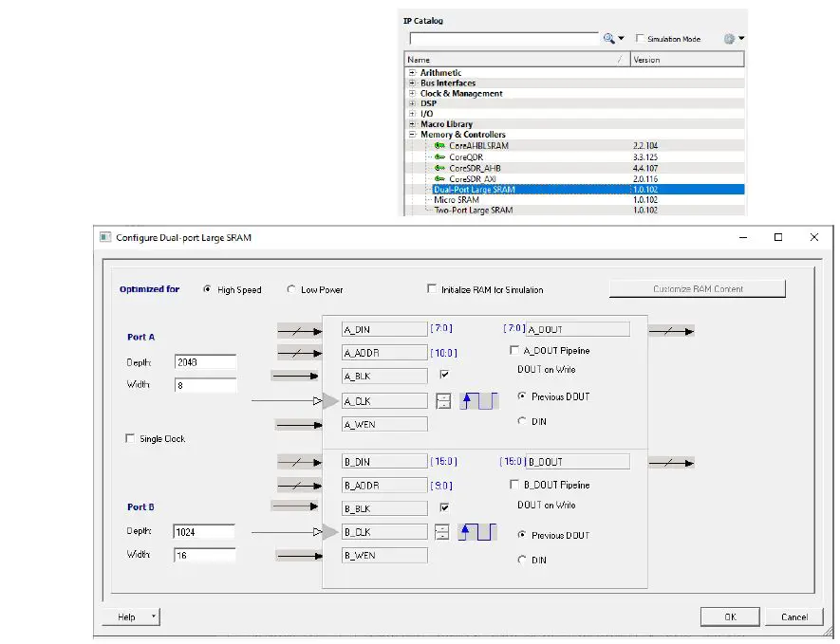Screen dimensions: 840x644
Task: Click the B_CLK rising edge waveform icon
Action: tap(478, 532)
